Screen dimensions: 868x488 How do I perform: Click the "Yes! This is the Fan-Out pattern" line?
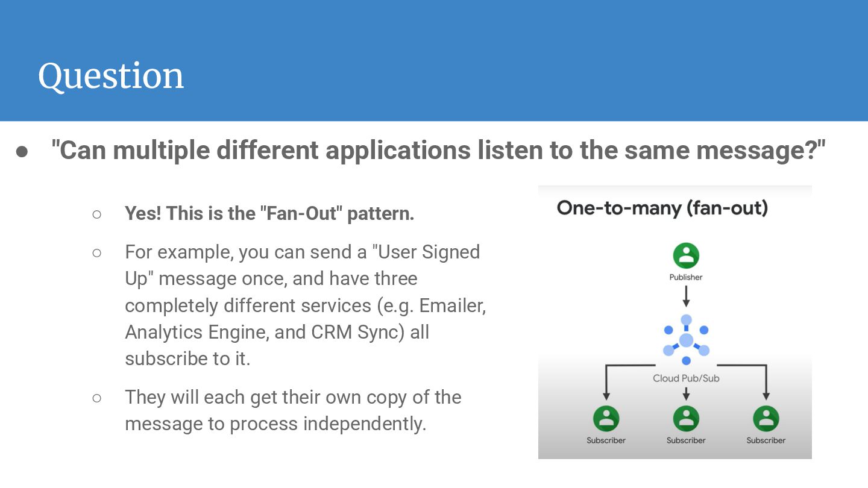tap(269, 213)
